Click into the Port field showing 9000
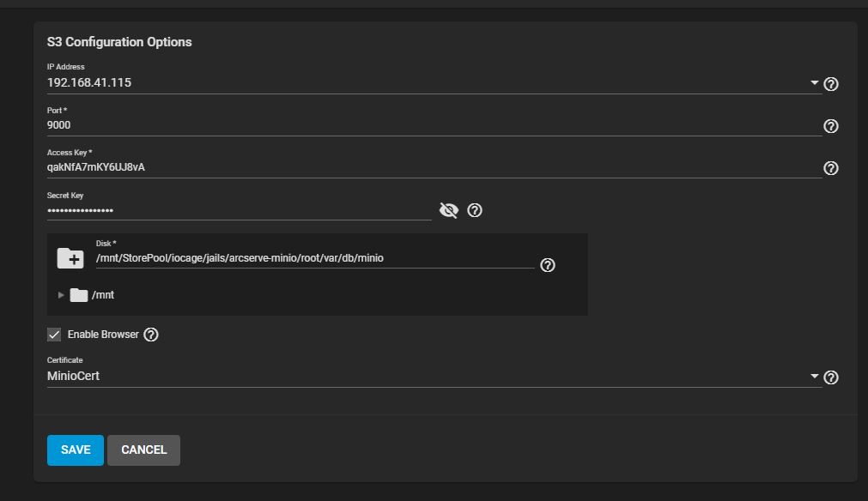 (434, 125)
